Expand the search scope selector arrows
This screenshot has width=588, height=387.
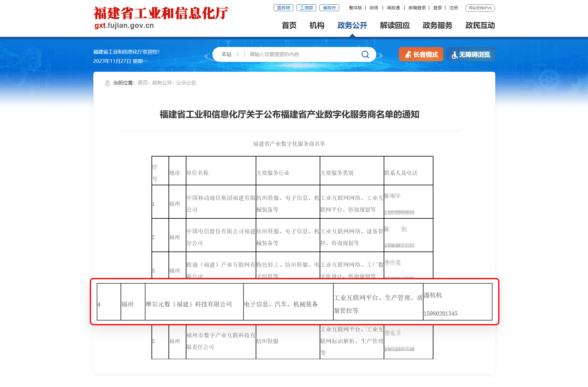pos(237,54)
